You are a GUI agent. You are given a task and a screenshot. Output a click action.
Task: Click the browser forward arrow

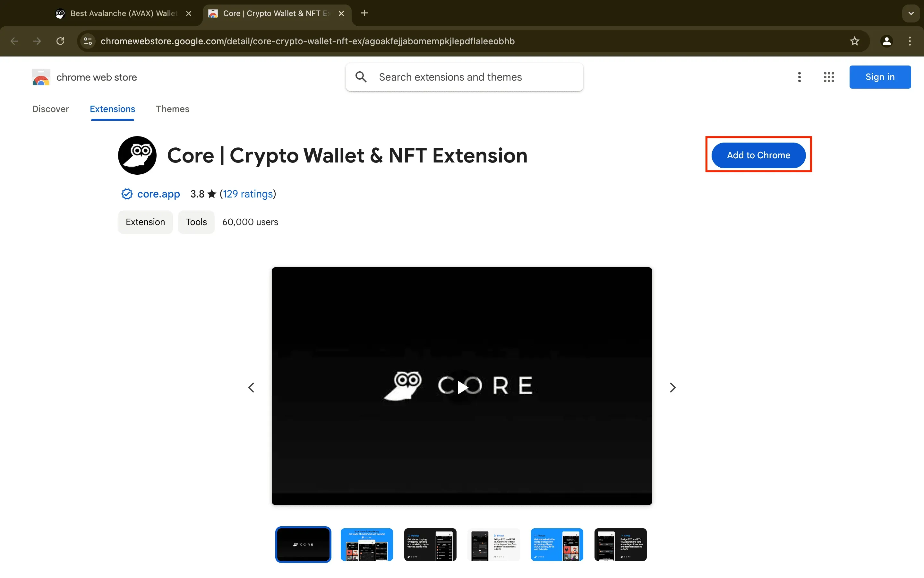point(37,41)
